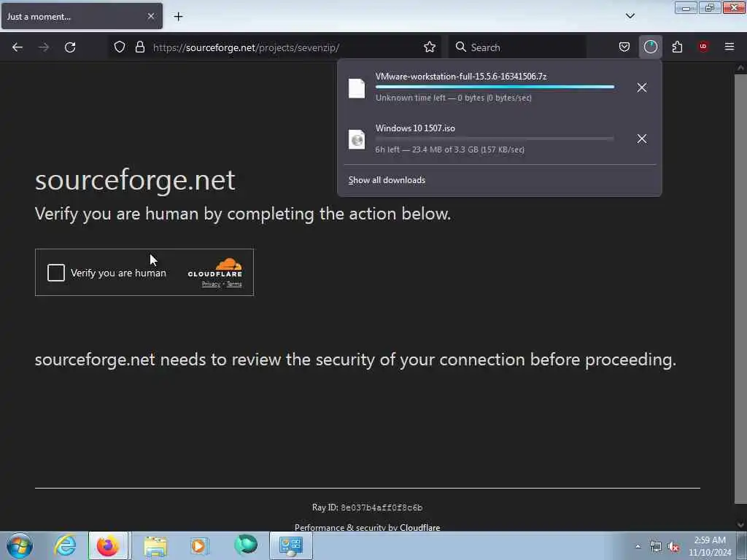Open Windows Explorer folder from taskbar

pos(155,545)
